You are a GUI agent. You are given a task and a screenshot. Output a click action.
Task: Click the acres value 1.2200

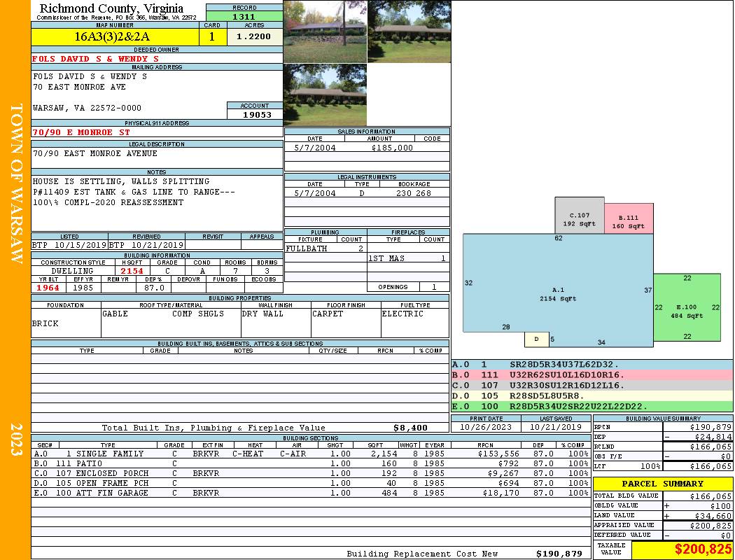[x=253, y=37]
